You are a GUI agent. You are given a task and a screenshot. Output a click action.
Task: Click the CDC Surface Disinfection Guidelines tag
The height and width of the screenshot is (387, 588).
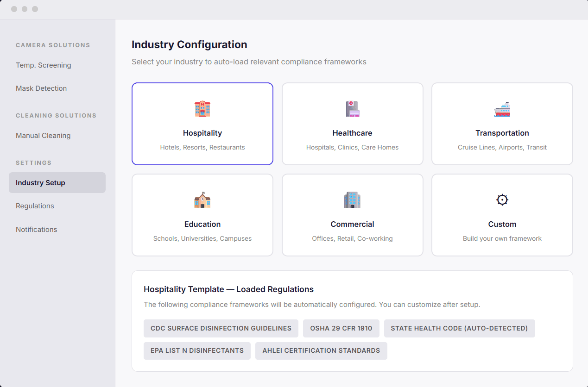pyautogui.click(x=221, y=328)
